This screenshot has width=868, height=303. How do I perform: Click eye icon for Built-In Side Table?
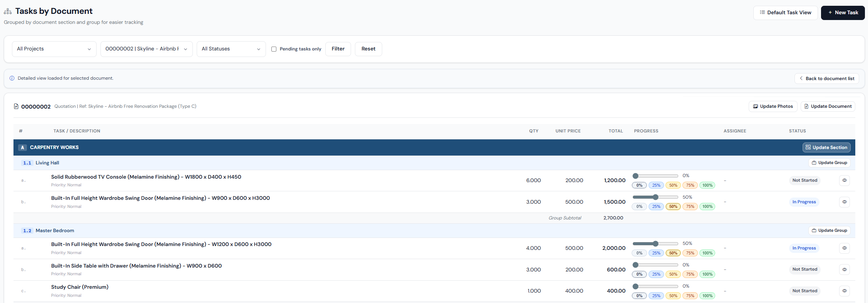pyautogui.click(x=844, y=270)
